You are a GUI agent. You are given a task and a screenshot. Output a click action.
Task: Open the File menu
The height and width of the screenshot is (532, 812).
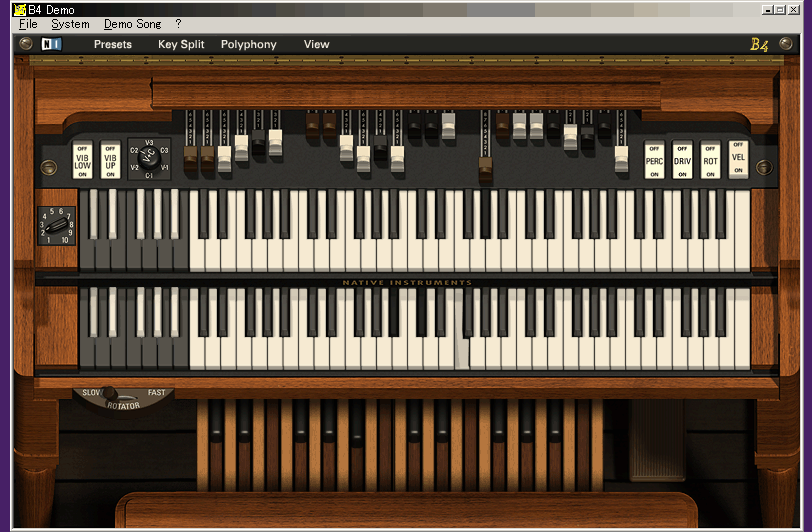coord(28,24)
